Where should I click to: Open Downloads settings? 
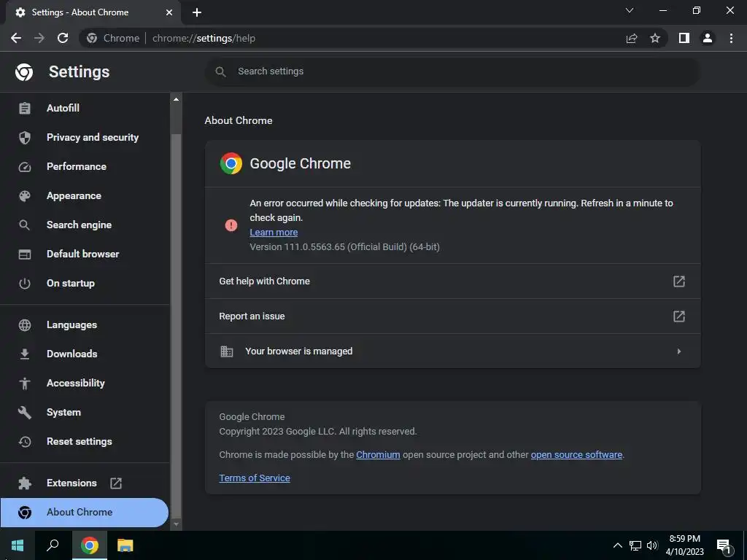point(85,354)
